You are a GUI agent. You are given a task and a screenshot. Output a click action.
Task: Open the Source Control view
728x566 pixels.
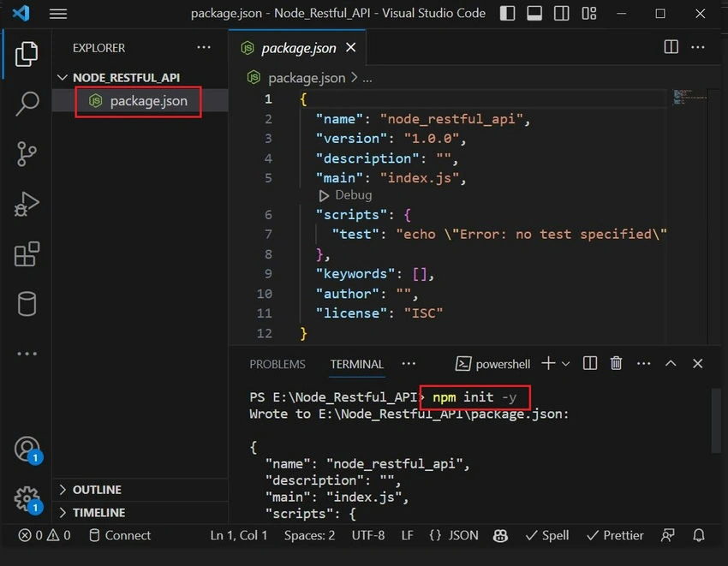click(27, 153)
